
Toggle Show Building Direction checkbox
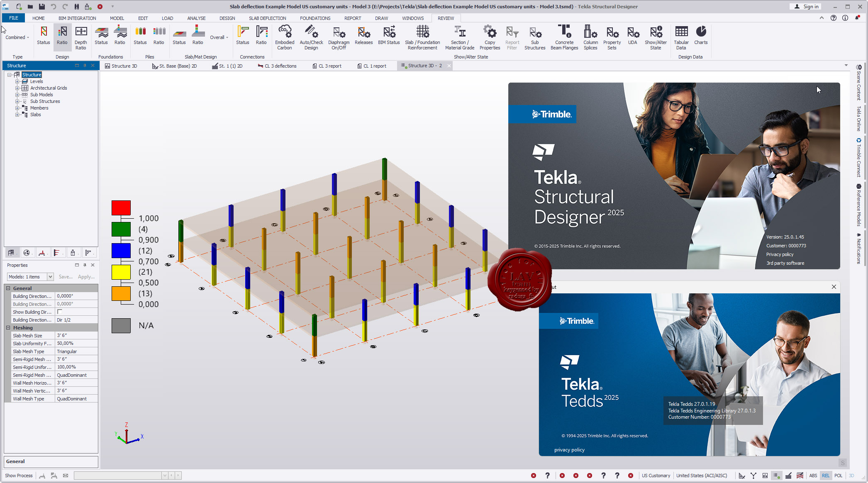coord(60,312)
